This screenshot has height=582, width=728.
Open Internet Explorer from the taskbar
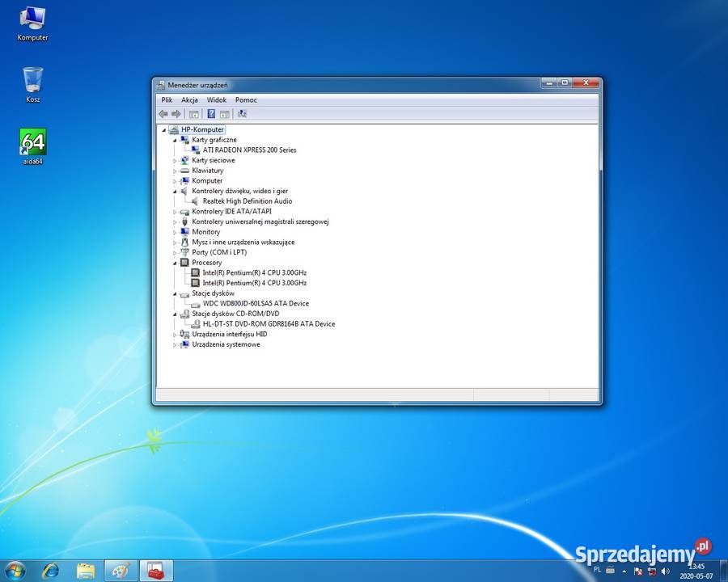click(x=50, y=571)
